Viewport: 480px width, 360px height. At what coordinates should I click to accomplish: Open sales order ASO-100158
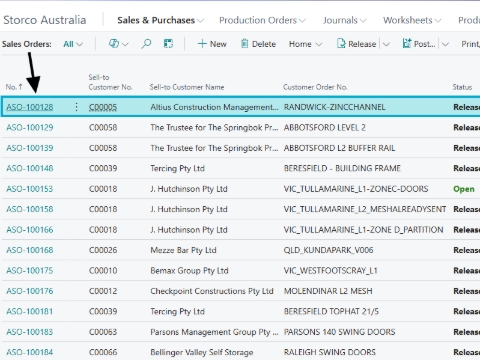[x=30, y=209]
